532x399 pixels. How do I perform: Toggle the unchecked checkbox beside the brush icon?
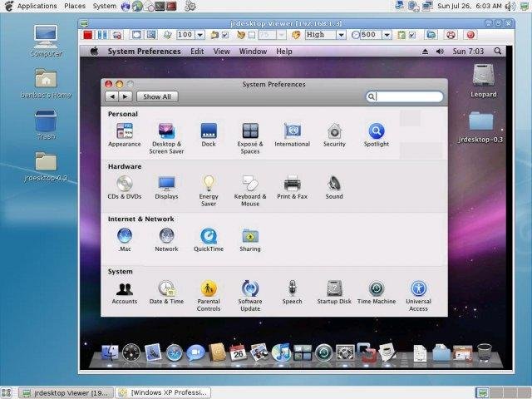tap(251, 35)
